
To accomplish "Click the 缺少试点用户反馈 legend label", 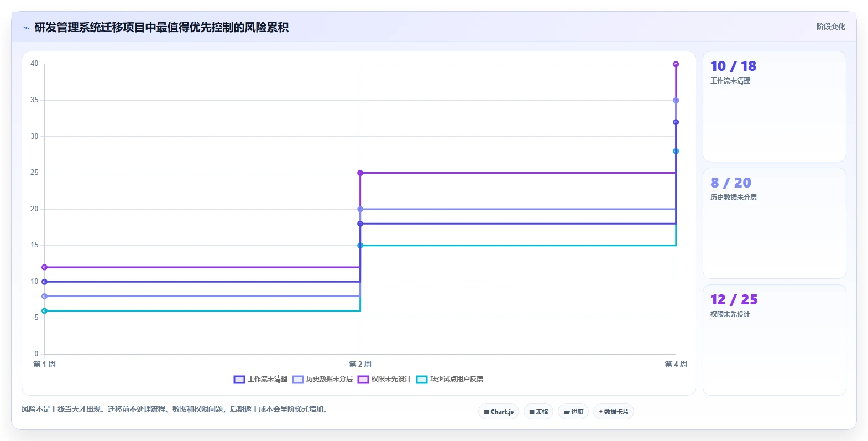I will [x=457, y=379].
